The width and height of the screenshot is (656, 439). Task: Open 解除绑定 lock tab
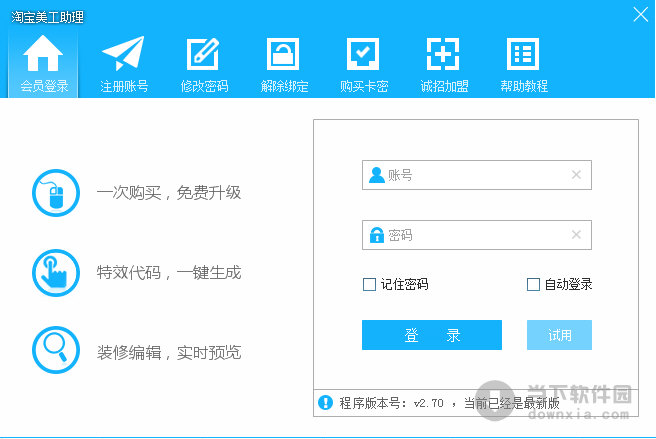coord(284,64)
